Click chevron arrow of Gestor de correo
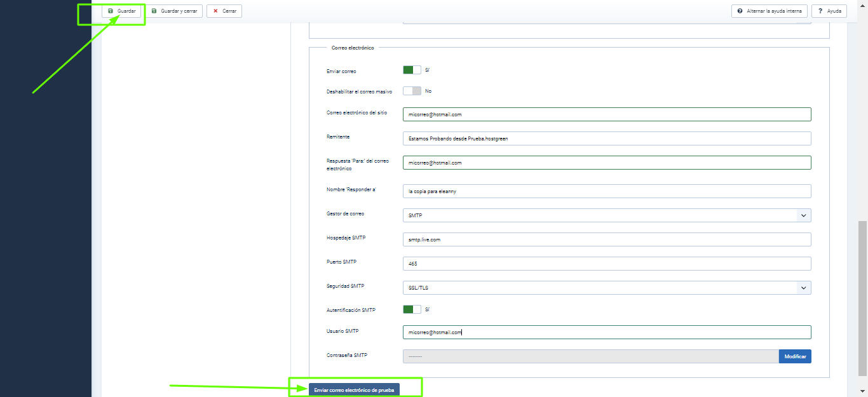This screenshot has width=868, height=397. 804,216
